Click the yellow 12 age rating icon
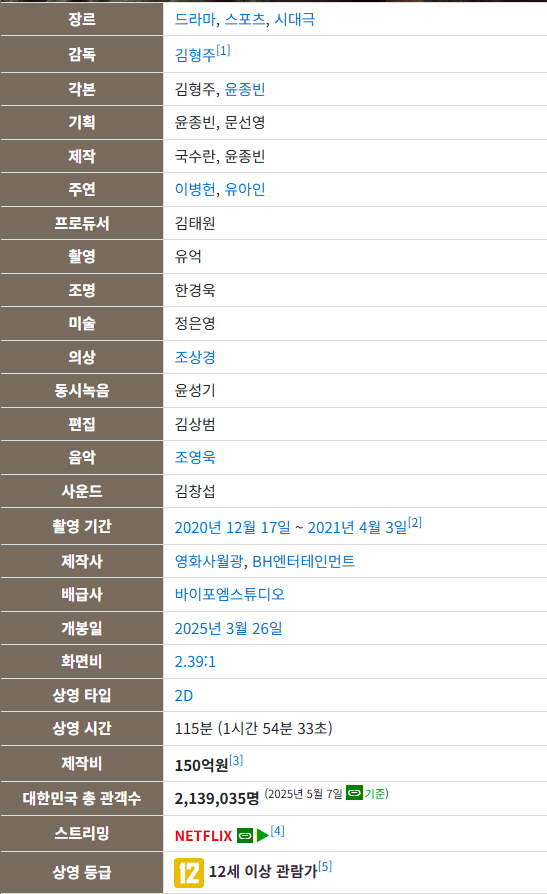 (x=189, y=873)
